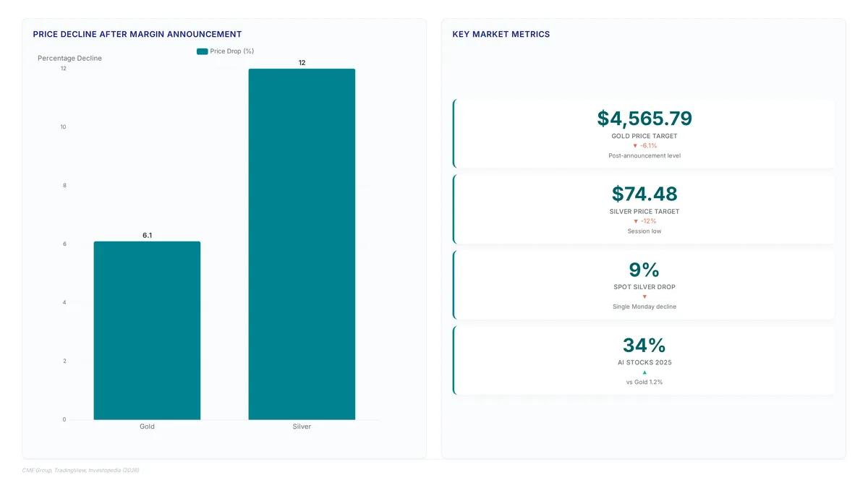Click the Price Drop (%) legend label
Screen dimensions: 868x488
(231, 51)
